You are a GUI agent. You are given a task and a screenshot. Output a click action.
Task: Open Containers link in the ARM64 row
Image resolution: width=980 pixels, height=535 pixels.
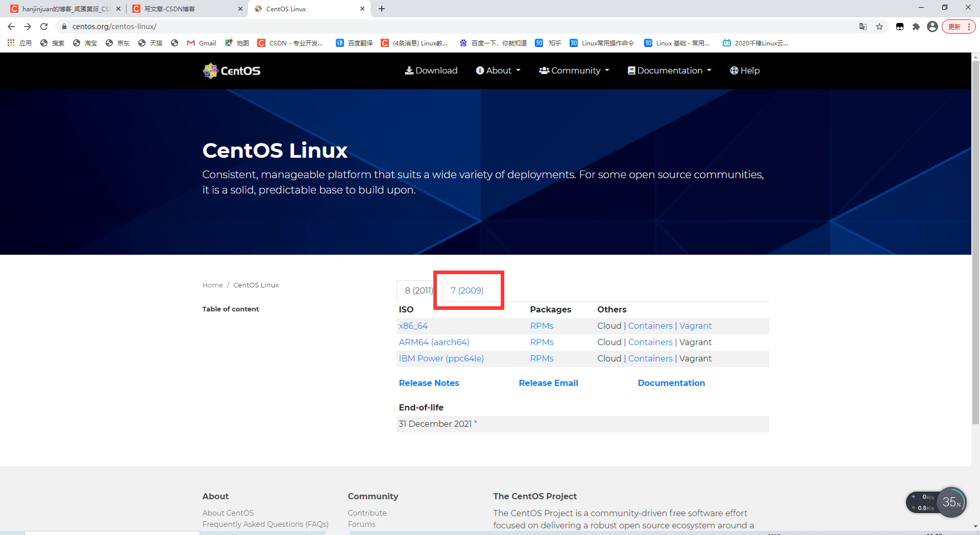[650, 342]
